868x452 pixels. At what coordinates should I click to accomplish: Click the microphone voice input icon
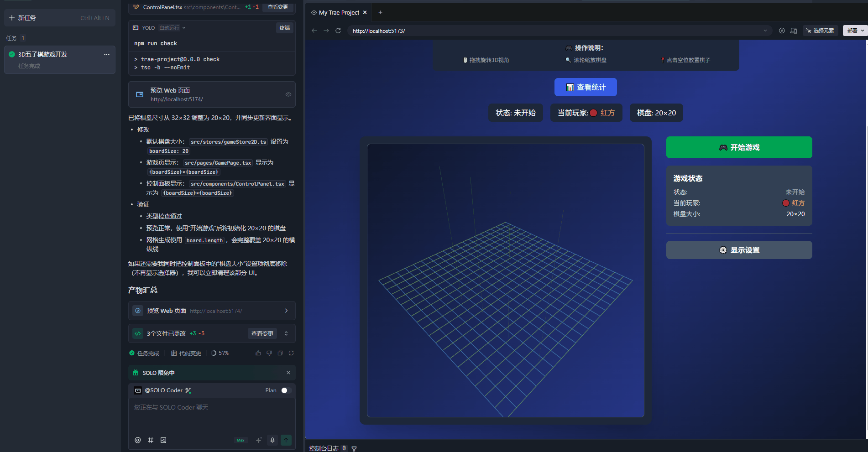[272, 440]
